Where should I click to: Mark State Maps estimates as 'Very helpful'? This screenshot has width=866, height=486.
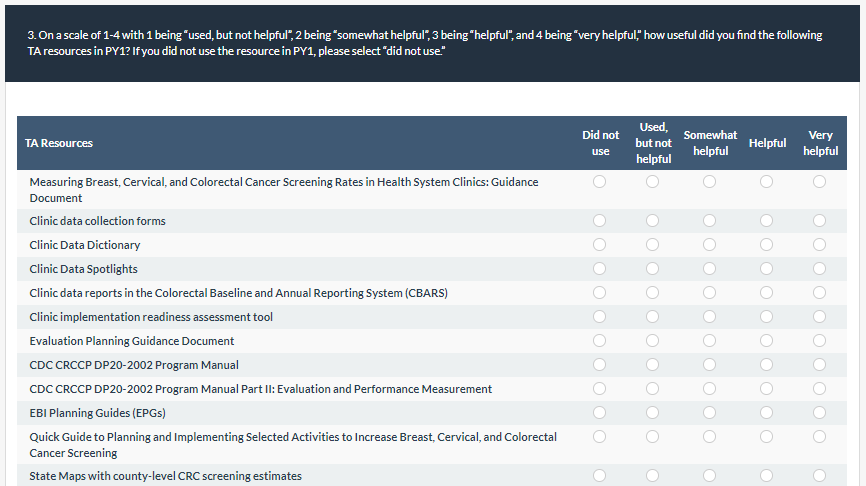click(x=820, y=476)
